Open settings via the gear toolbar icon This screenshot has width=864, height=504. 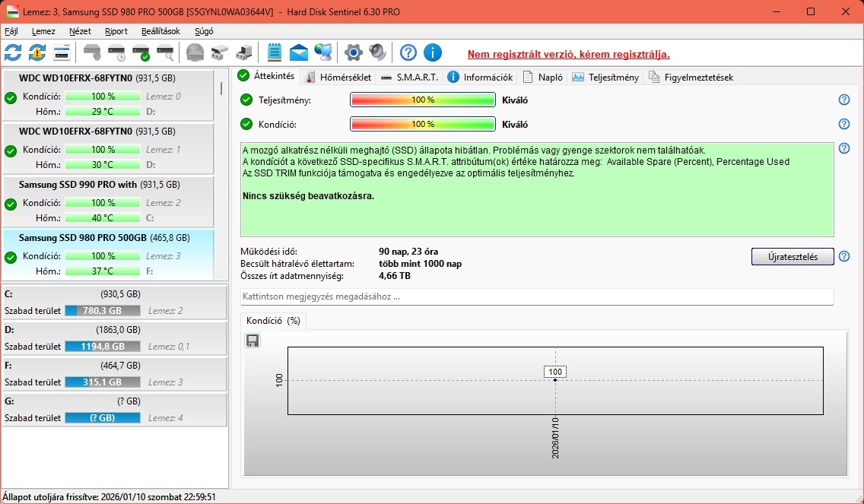pyautogui.click(x=353, y=53)
